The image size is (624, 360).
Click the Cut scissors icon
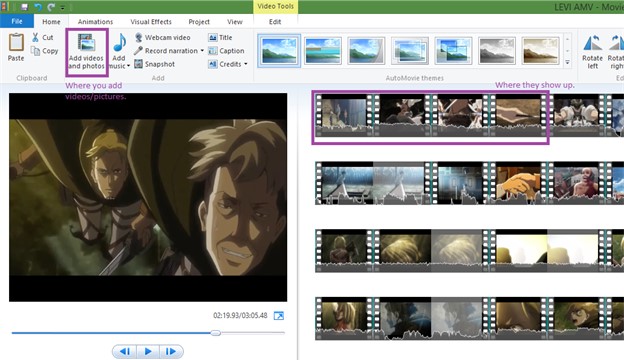click(x=35, y=37)
